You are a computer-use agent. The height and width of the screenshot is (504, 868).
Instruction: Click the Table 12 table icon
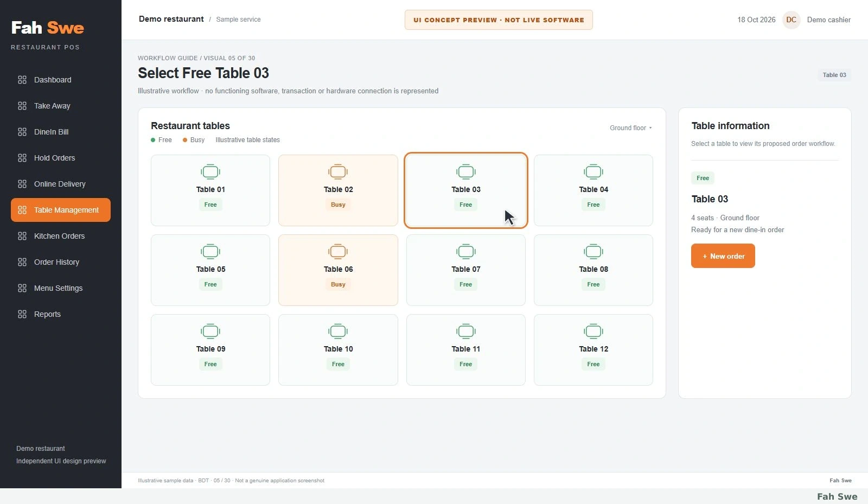[593, 331]
